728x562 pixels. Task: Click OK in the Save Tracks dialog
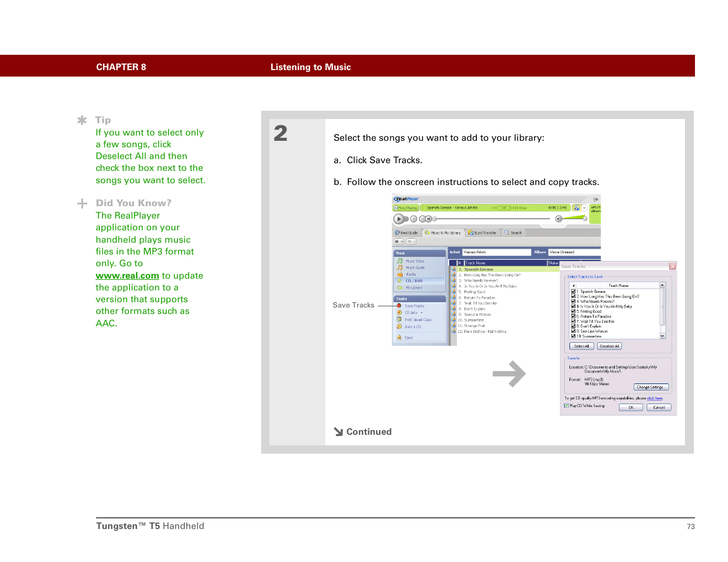[631, 407]
